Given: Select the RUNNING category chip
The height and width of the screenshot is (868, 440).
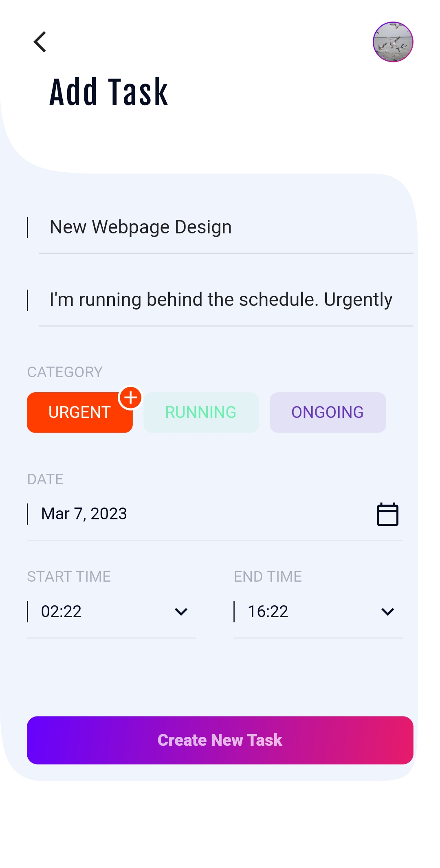Looking at the screenshot, I should tap(200, 412).
